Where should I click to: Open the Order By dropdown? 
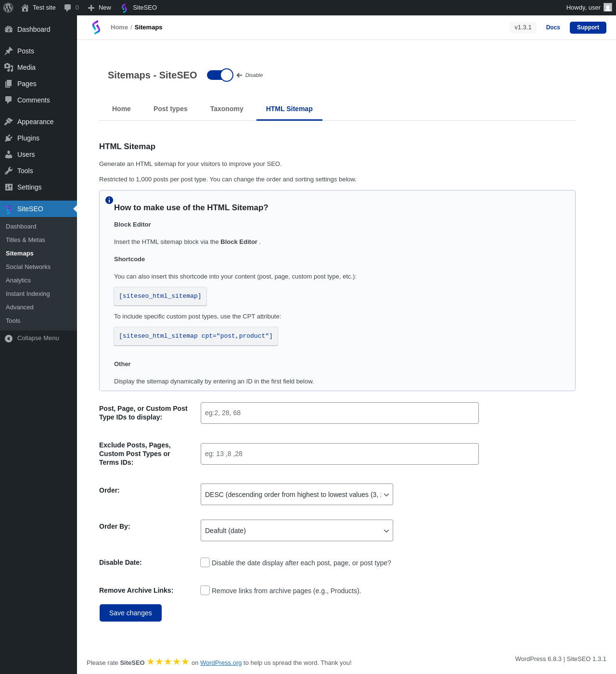[x=297, y=531]
